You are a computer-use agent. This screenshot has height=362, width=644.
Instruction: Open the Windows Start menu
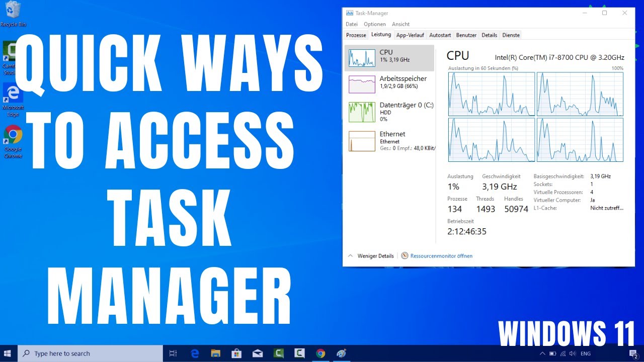coord(8,353)
